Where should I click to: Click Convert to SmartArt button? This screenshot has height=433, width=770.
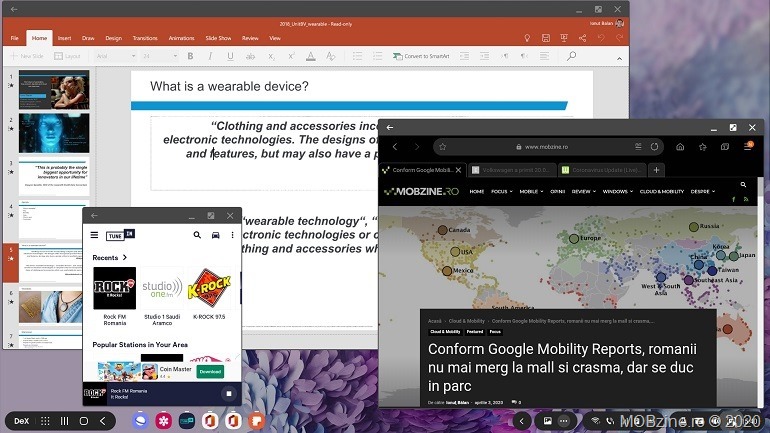pos(421,56)
